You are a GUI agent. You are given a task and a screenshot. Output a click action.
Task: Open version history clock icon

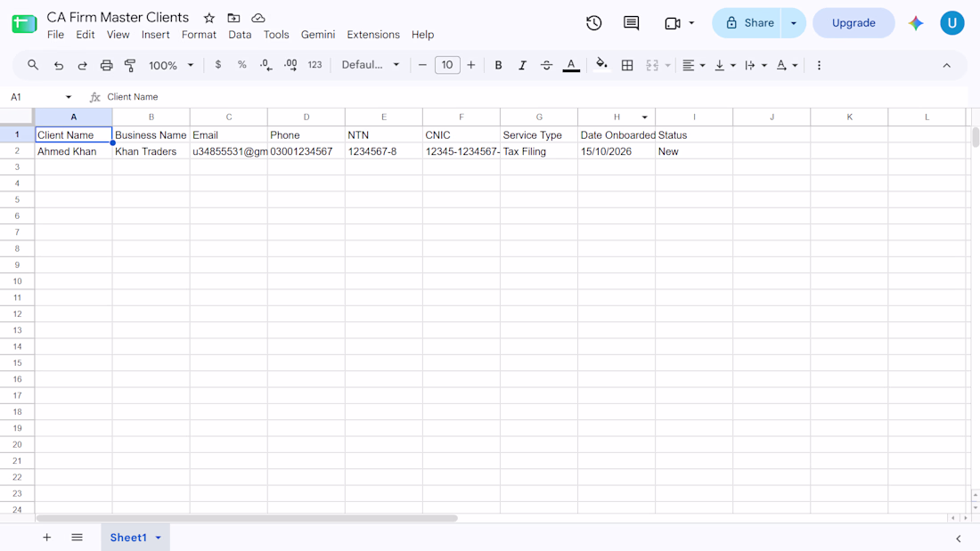pos(593,23)
